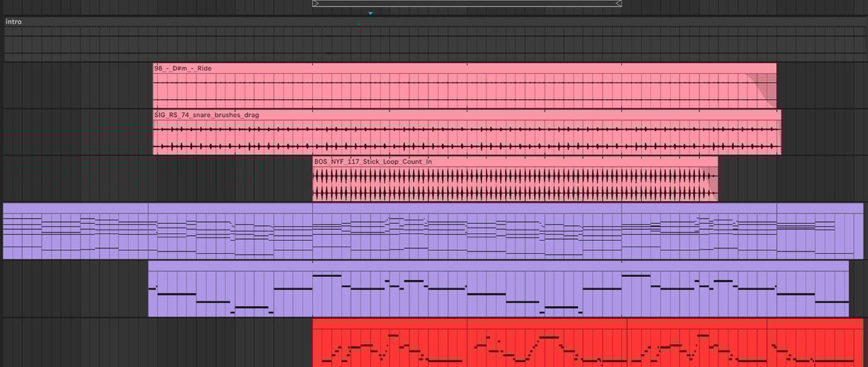Select the purple bass-line MIDI clip
The image size is (868, 367).
pos(498,288)
